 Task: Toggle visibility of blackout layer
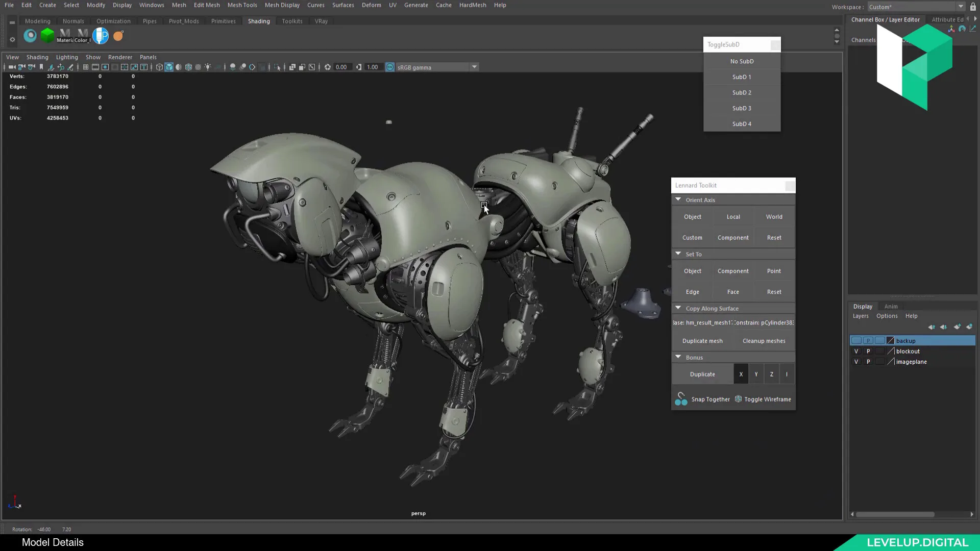(x=856, y=351)
